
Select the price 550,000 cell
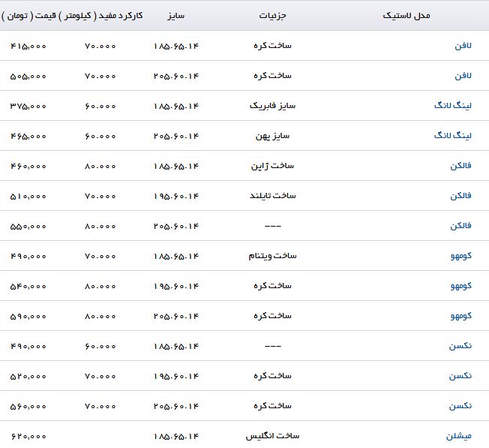coord(28,226)
